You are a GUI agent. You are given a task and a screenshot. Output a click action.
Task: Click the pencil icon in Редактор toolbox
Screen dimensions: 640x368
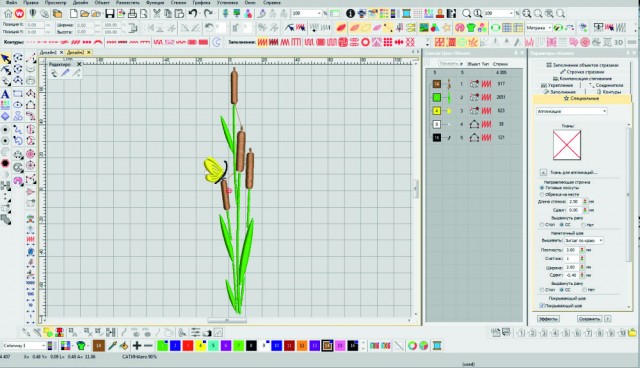(65, 73)
